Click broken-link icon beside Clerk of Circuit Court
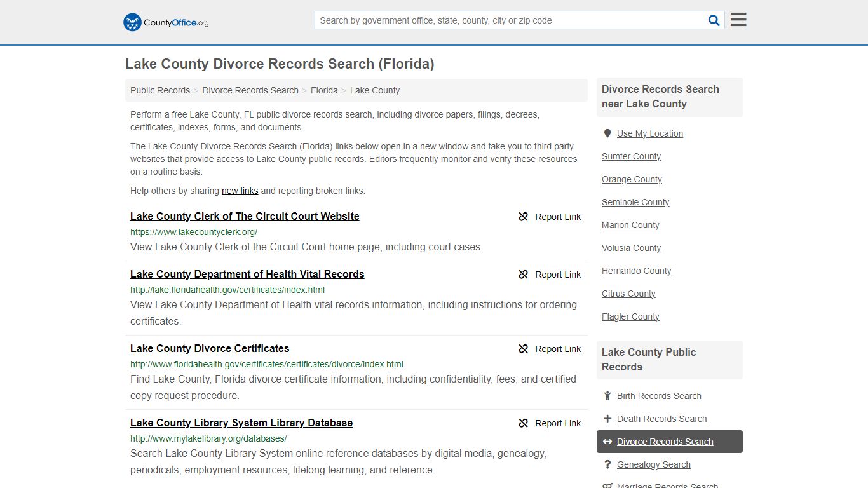The width and height of the screenshot is (868, 488). [524, 217]
